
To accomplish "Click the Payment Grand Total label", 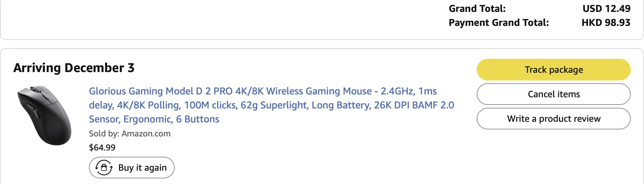I will [x=499, y=22].
